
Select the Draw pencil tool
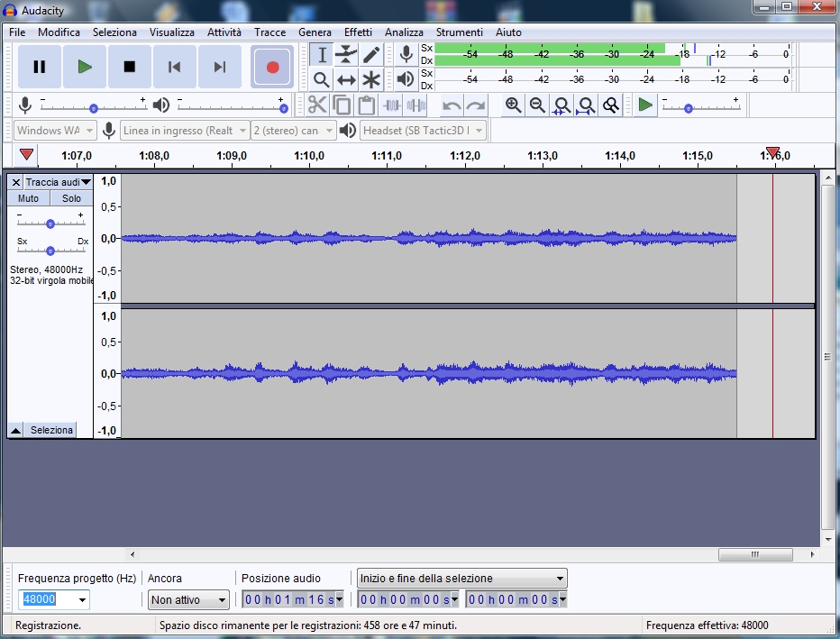[370, 55]
